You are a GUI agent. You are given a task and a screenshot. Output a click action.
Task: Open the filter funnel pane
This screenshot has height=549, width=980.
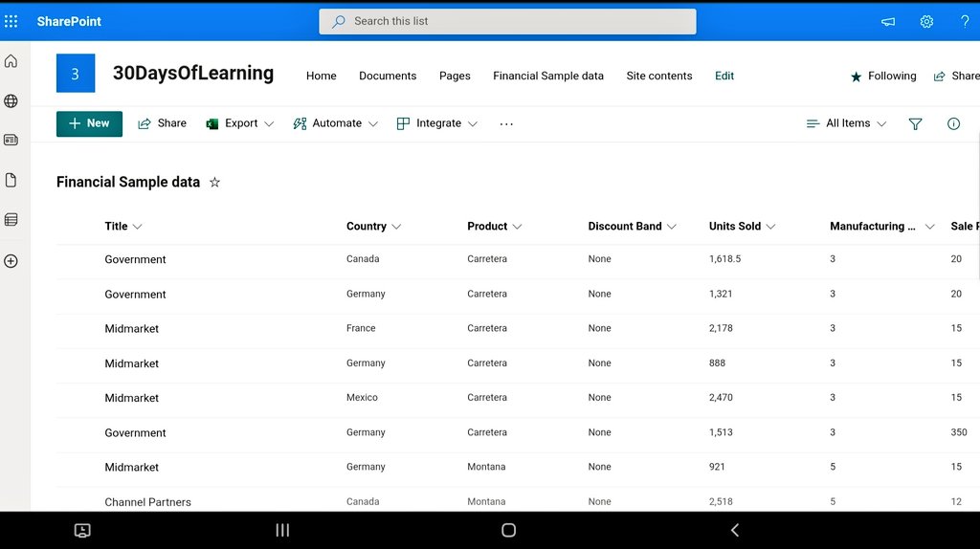pyautogui.click(x=915, y=123)
